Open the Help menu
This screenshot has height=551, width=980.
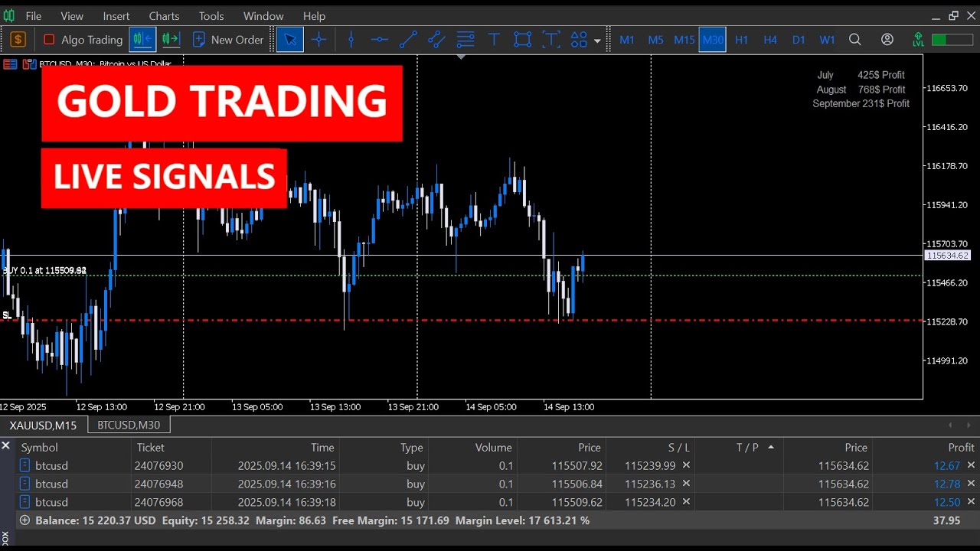314,15
